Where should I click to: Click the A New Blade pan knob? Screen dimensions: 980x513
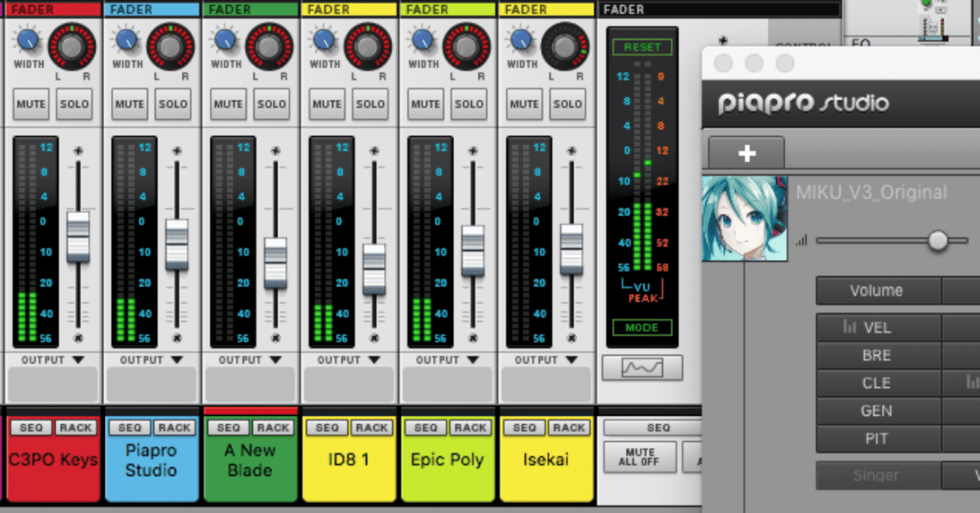click(269, 46)
